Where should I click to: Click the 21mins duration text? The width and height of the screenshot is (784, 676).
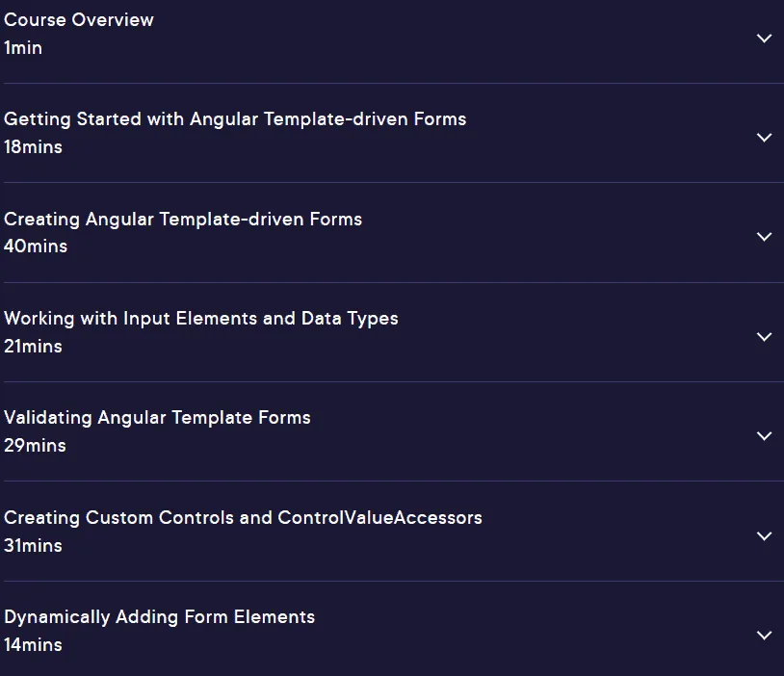click(33, 346)
